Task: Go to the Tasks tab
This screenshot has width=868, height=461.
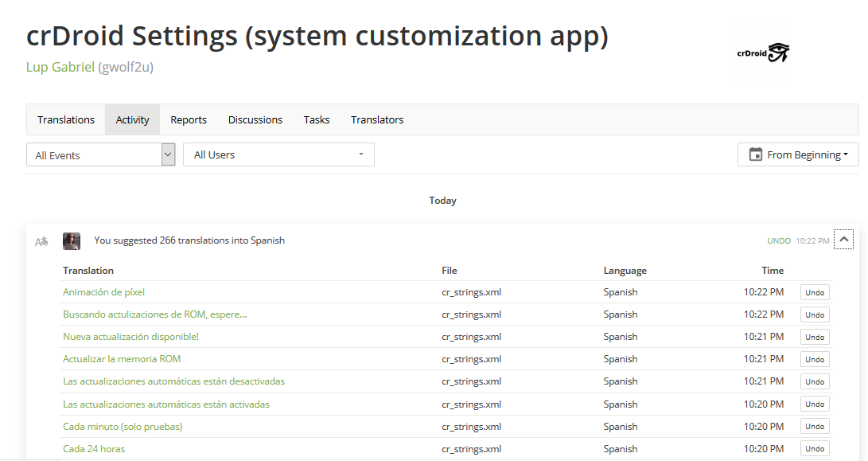Action: click(x=317, y=119)
